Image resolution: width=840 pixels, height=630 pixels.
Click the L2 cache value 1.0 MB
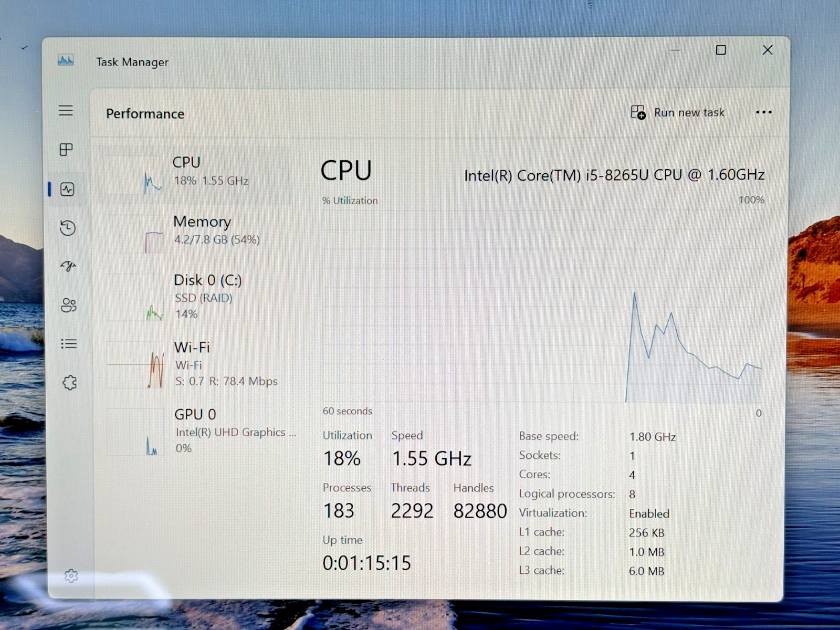pyautogui.click(x=646, y=552)
